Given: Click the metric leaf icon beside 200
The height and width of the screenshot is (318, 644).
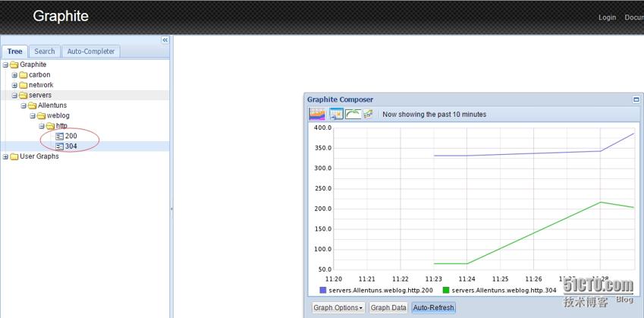Looking at the screenshot, I should pyautogui.click(x=60, y=136).
